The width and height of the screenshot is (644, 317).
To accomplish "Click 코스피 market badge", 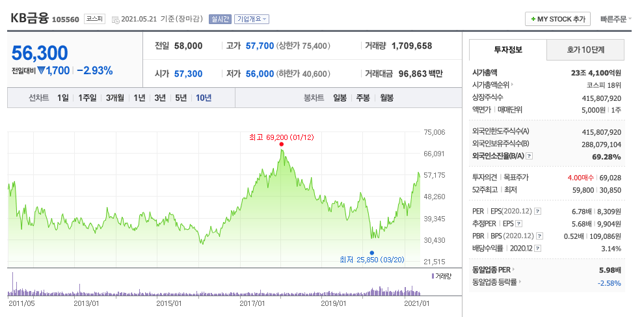I will [x=95, y=19].
